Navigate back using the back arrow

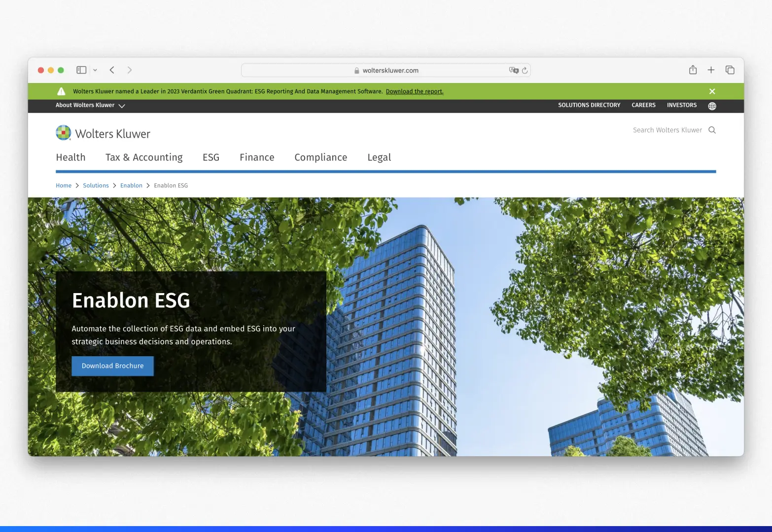tap(112, 69)
